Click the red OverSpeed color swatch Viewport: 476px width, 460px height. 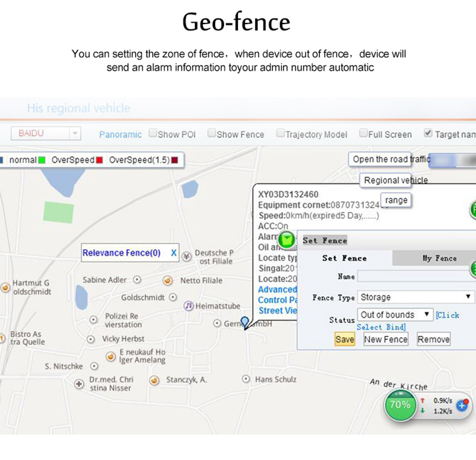[x=99, y=160]
